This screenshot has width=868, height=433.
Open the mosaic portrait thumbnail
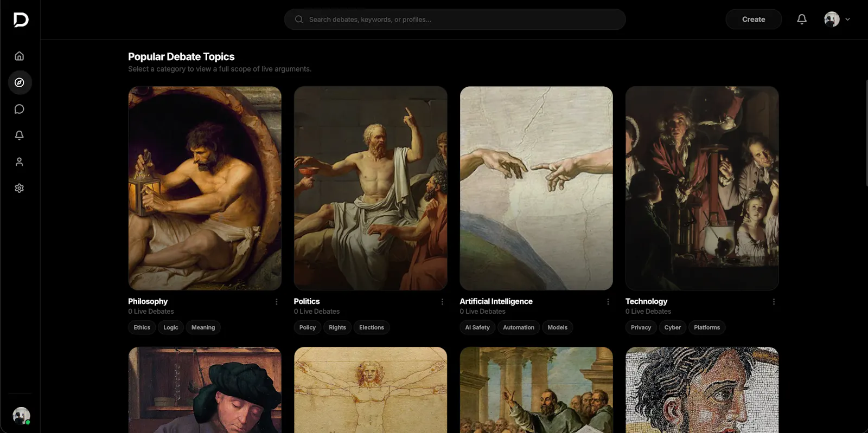pos(702,390)
